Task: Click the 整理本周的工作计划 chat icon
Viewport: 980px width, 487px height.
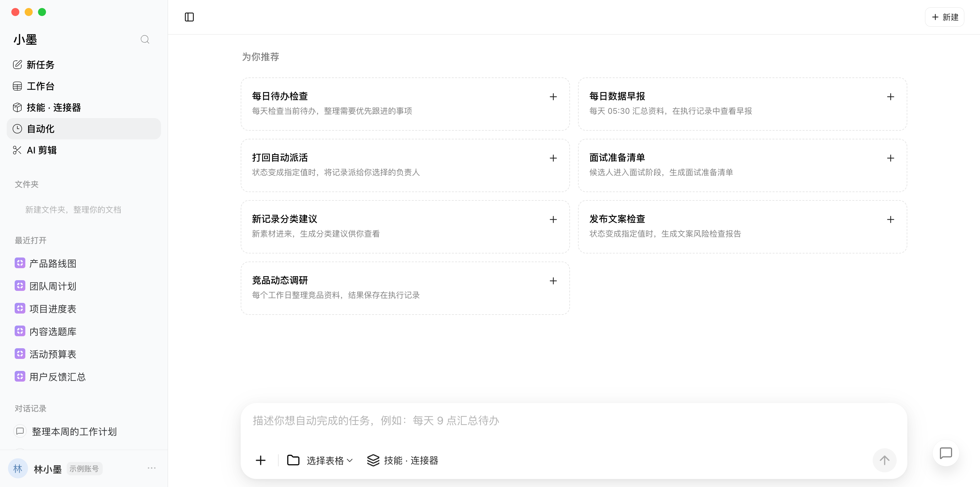Action: (x=20, y=431)
